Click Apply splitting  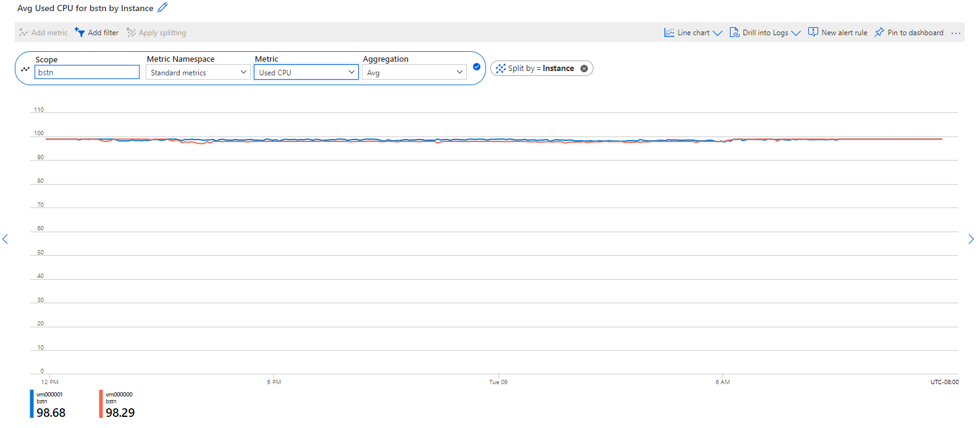[x=156, y=33]
